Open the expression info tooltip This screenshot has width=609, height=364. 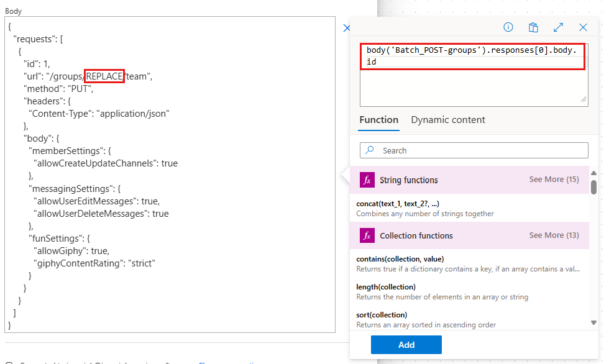click(508, 27)
